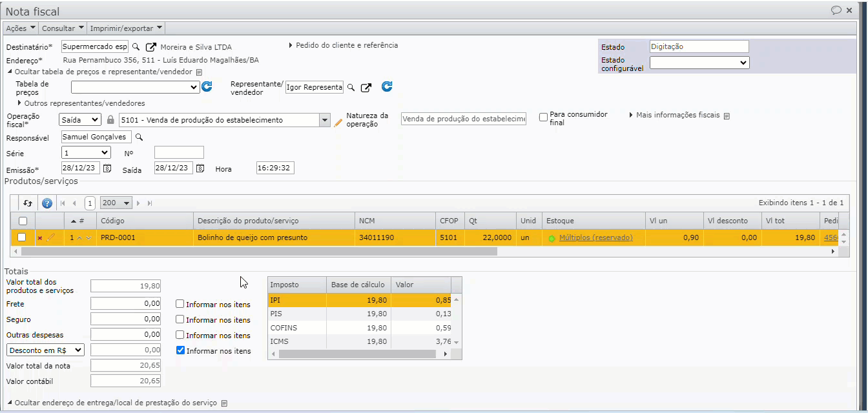Open the Imprimir/exportar menu

126,28
